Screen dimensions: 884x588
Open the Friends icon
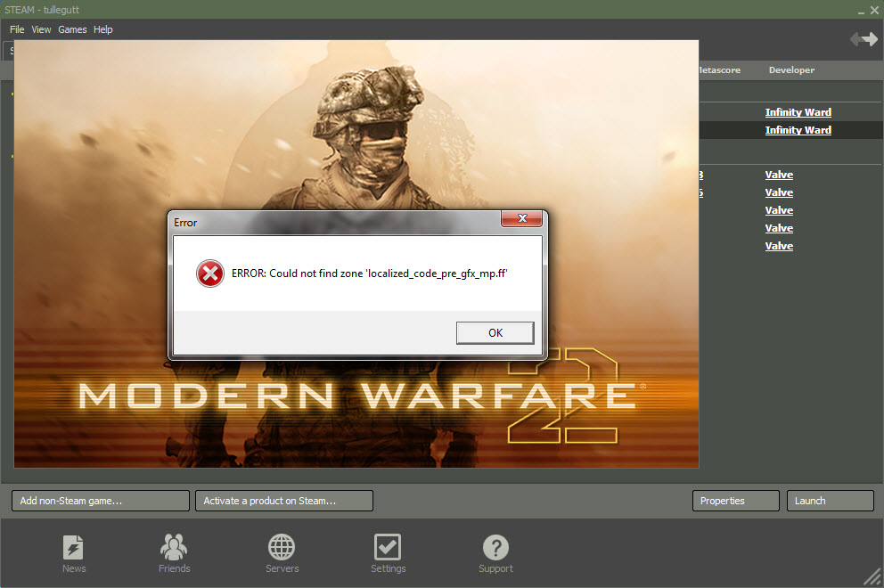[x=174, y=547]
